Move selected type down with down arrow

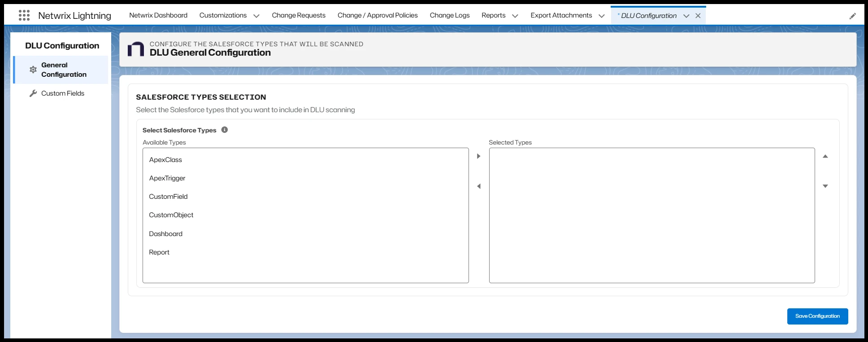[825, 186]
